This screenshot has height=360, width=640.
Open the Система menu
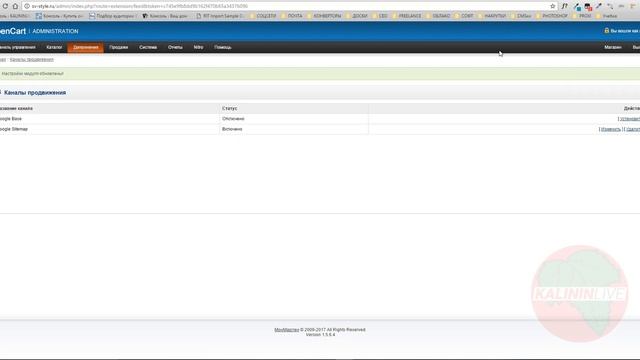(148, 47)
